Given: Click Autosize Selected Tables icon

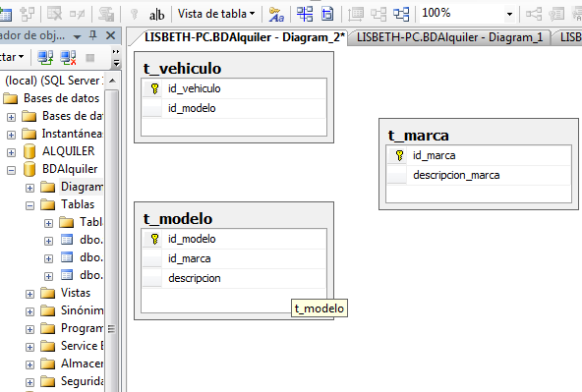Looking at the screenshot, I should [356, 14].
